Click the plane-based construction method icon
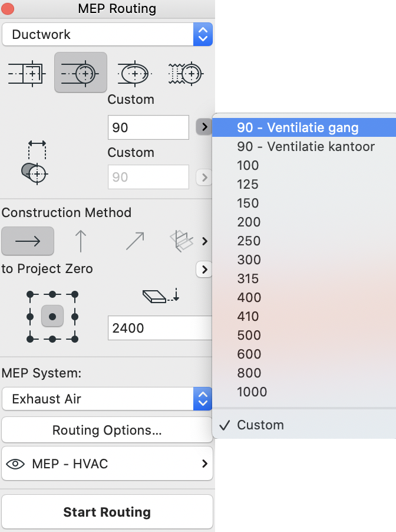This screenshot has width=396, height=532. pos(181,241)
